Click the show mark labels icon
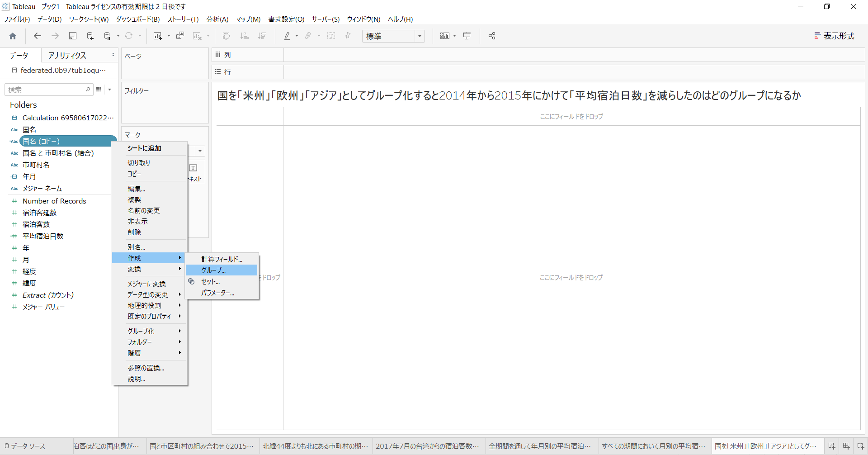 [331, 36]
